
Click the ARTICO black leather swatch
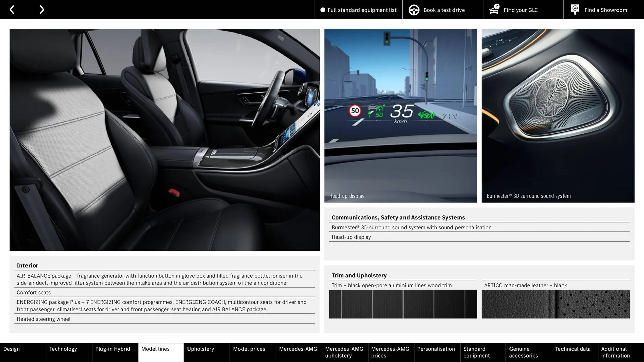[555, 304]
